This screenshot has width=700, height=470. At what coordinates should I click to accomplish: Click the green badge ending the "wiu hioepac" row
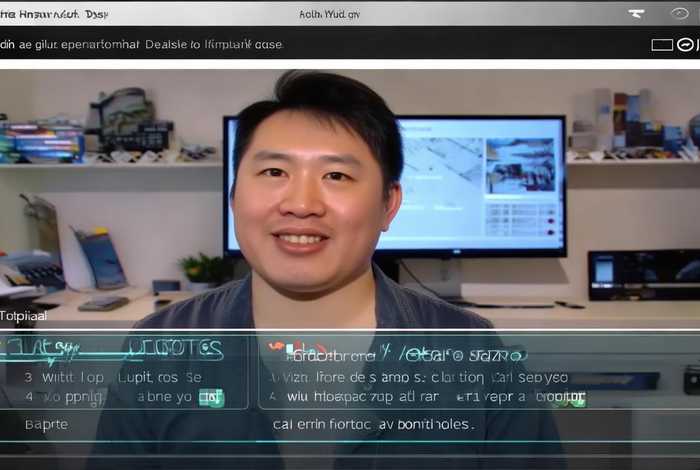tap(572, 398)
